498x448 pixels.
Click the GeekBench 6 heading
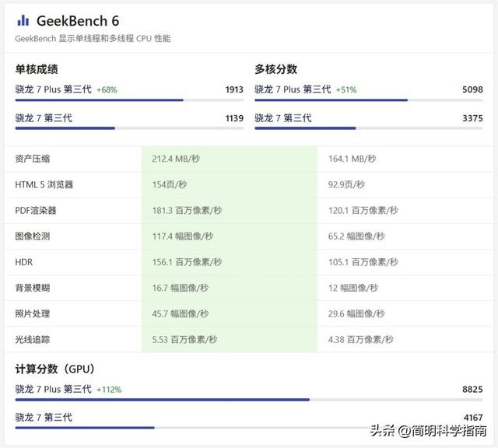[x=78, y=21]
